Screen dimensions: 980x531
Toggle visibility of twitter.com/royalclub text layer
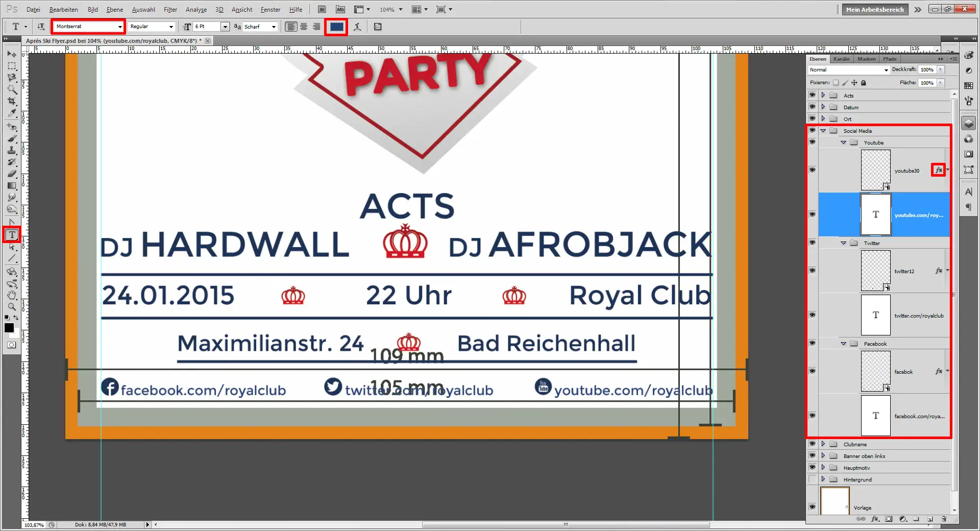pyautogui.click(x=812, y=315)
